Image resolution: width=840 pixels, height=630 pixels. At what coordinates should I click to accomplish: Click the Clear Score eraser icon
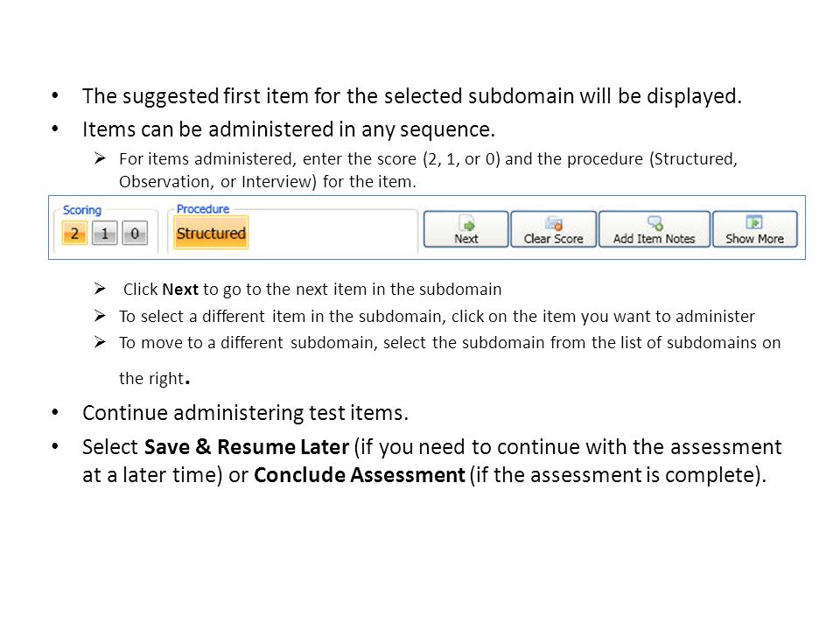pos(553,223)
